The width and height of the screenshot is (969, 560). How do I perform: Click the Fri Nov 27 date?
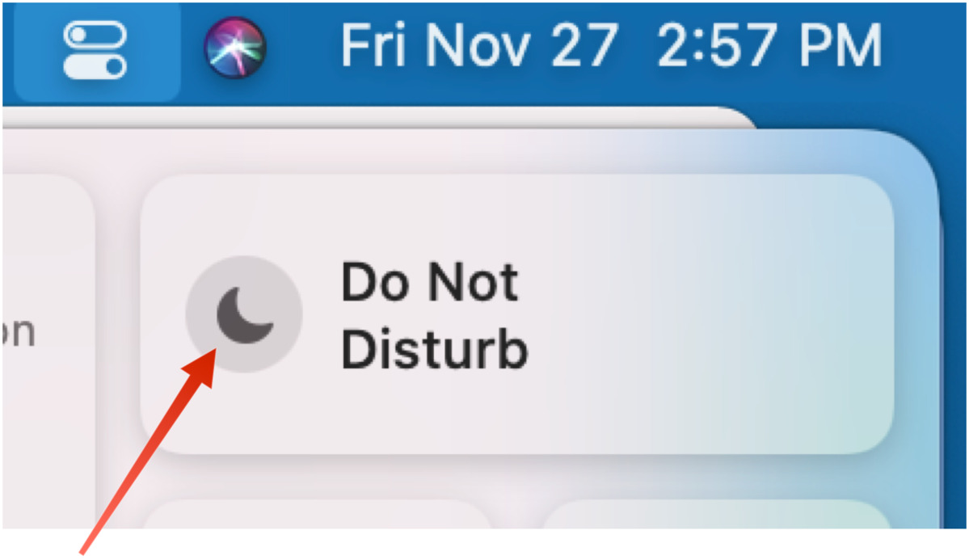(479, 45)
